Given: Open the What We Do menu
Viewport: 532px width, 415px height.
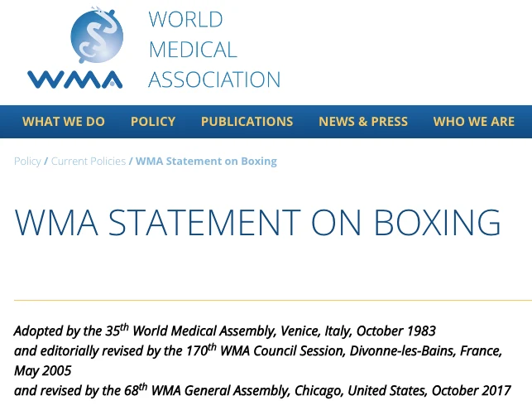Looking at the screenshot, I should (64, 121).
